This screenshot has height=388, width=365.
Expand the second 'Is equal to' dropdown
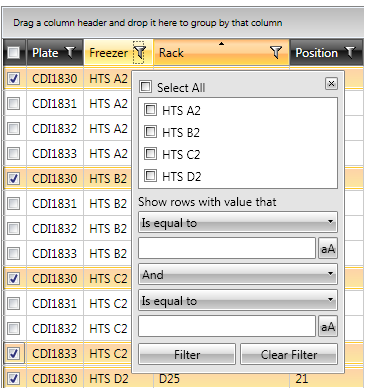[x=238, y=300]
